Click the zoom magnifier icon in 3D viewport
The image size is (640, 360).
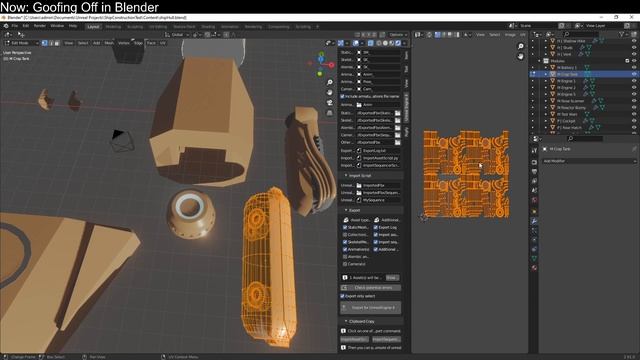(x=330, y=83)
